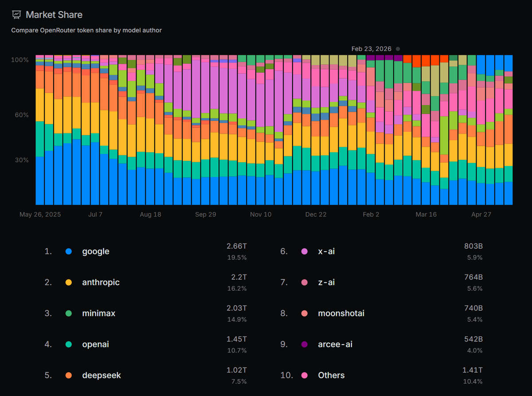Click the moonshotai salmon color dot
The image size is (532, 396).
click(x=305, y=313)
